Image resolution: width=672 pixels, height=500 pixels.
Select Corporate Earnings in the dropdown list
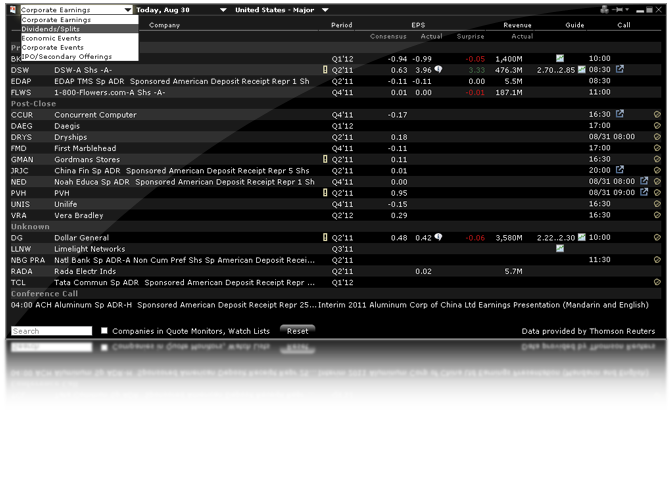80,20
